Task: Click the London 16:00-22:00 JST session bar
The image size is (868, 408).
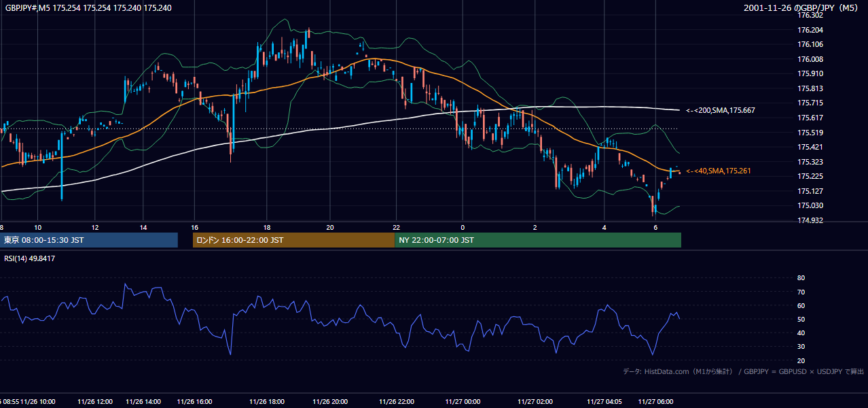Action: 293,240
